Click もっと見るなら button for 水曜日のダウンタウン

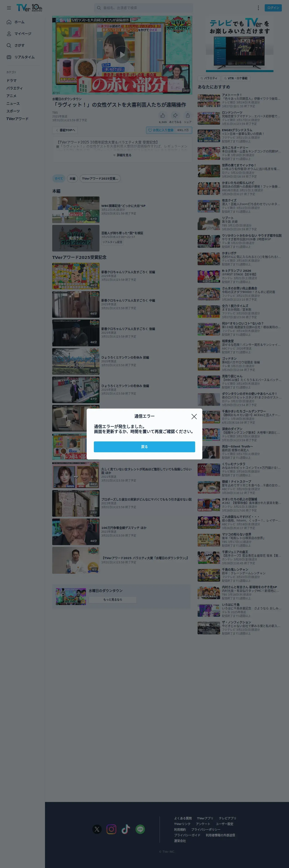[113, 600]
